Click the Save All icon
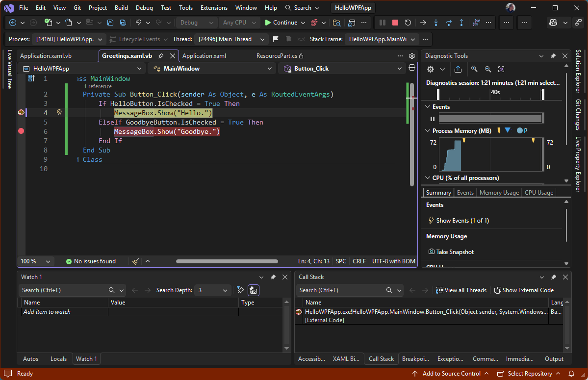Image resolution: width=588 pixels, height=380 pixels. 123,23
